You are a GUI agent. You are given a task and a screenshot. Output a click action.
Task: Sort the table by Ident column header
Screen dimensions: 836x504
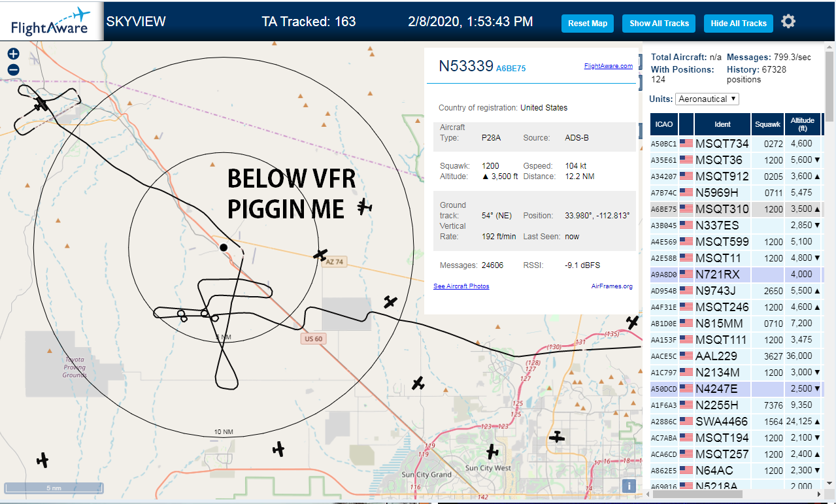(722, 124)
